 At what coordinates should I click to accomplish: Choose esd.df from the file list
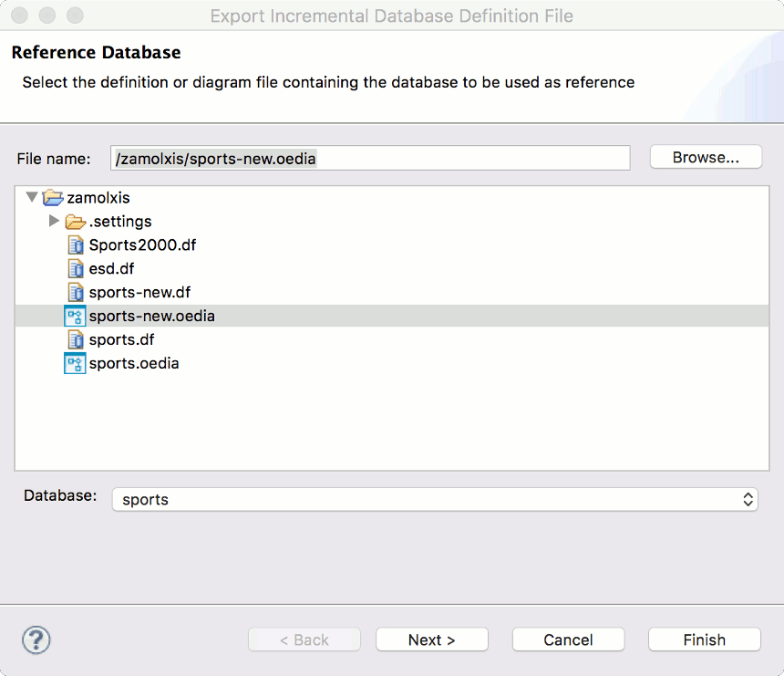point(111,269)
